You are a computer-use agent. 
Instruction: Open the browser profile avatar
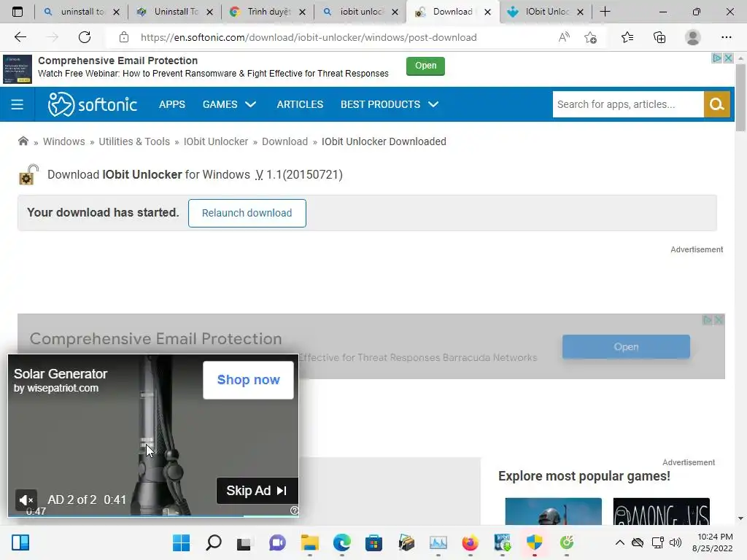tap(692, 37)
